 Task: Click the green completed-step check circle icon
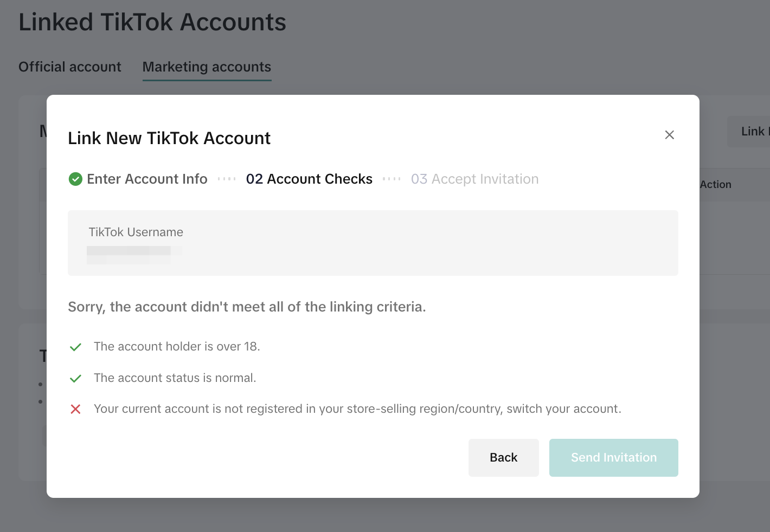pos(75,179)
